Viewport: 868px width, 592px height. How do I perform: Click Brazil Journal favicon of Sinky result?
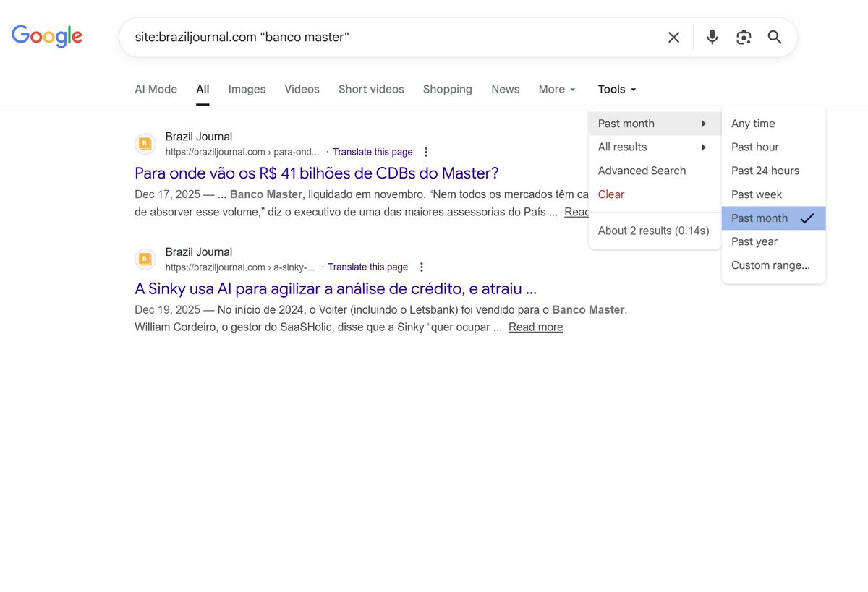click(x=145, y=259)
